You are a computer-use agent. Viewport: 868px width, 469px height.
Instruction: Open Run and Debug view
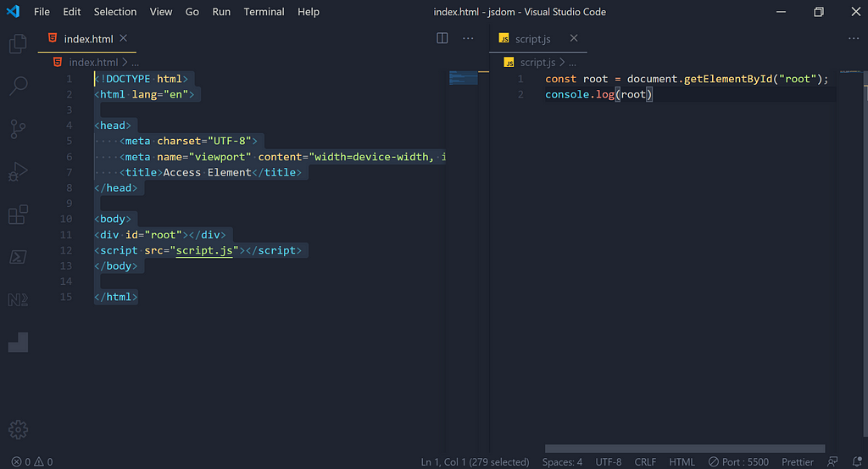pyautogui.click(x=18, y=171)
